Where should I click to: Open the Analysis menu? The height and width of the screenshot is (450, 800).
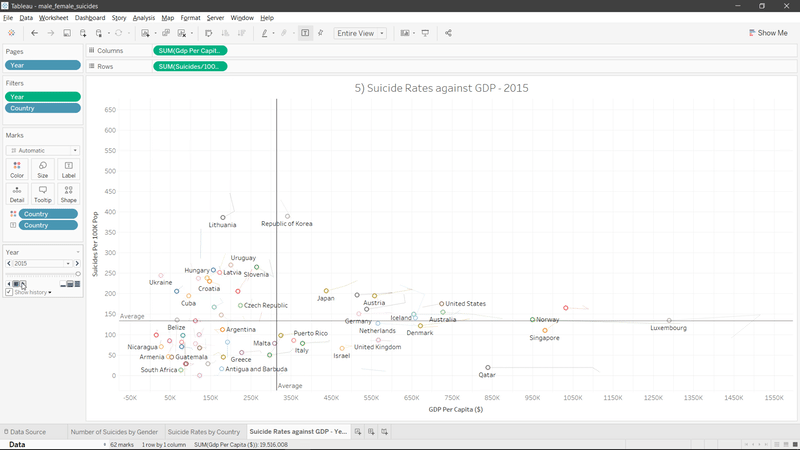(x=144, y=18)
